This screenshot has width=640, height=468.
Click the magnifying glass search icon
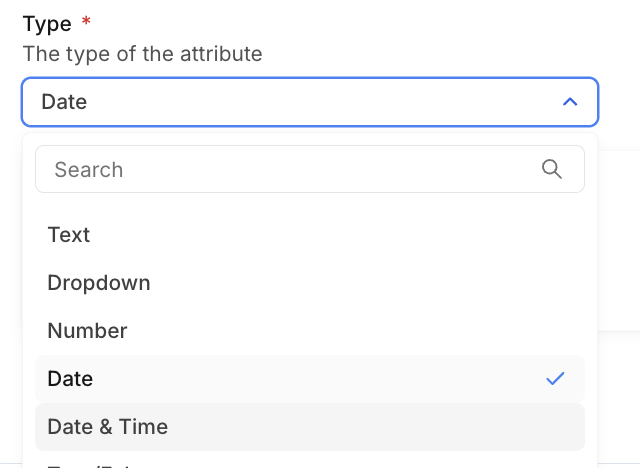pyautogui.click(x=552, y=169)
